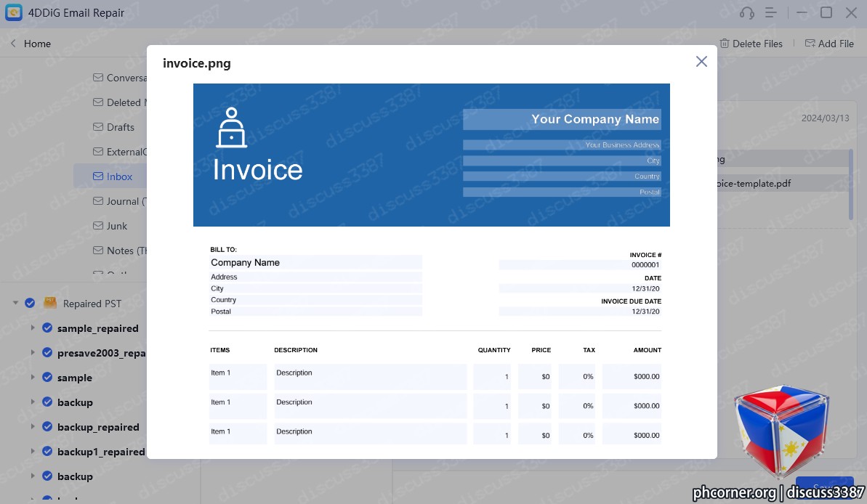The image size is (867, 504).
Task: Click the headset support icon in title bar
Action: click(x=746, y=13)
